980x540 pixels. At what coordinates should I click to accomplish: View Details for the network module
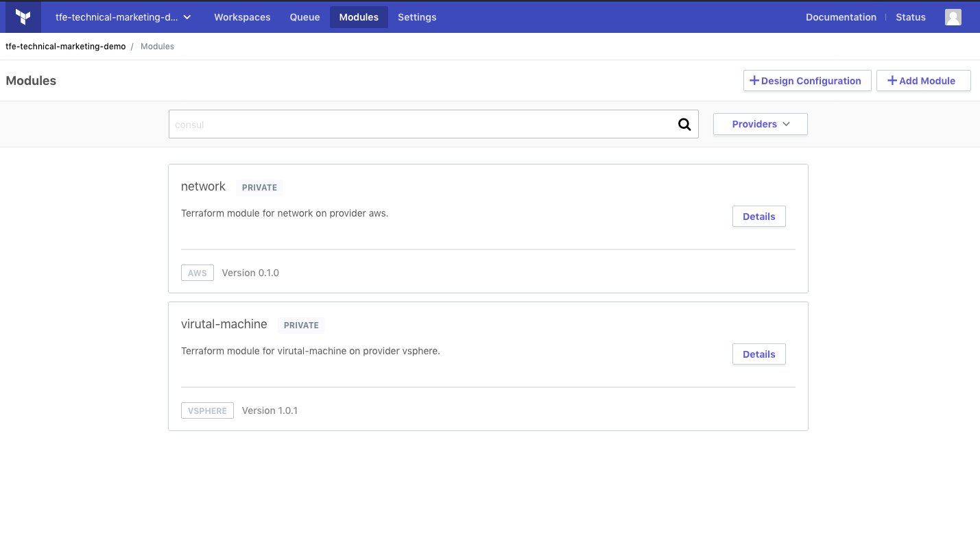[x=759, y=217]
